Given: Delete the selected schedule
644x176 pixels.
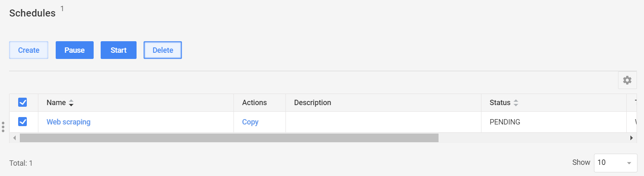Looking at the screenshot, I should click(163, 50).
